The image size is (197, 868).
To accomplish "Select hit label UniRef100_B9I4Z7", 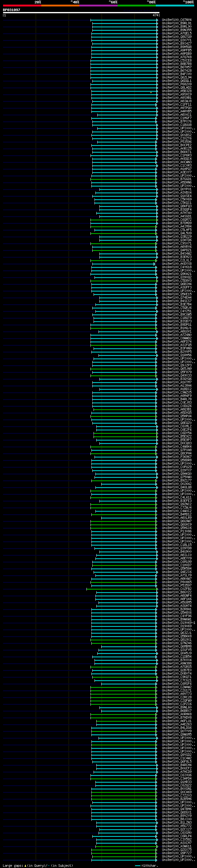I will coord(177,43).
